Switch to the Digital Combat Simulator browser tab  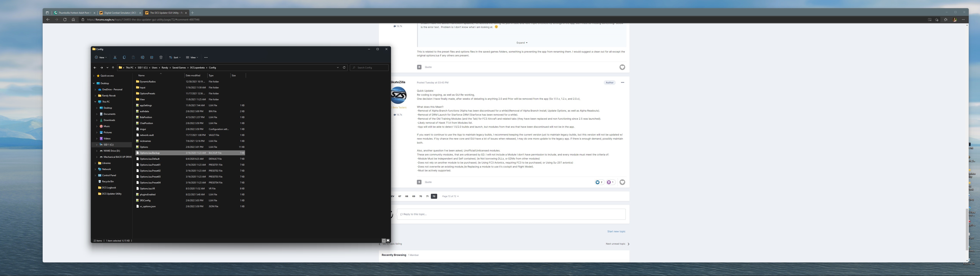(x=120, y=13)
